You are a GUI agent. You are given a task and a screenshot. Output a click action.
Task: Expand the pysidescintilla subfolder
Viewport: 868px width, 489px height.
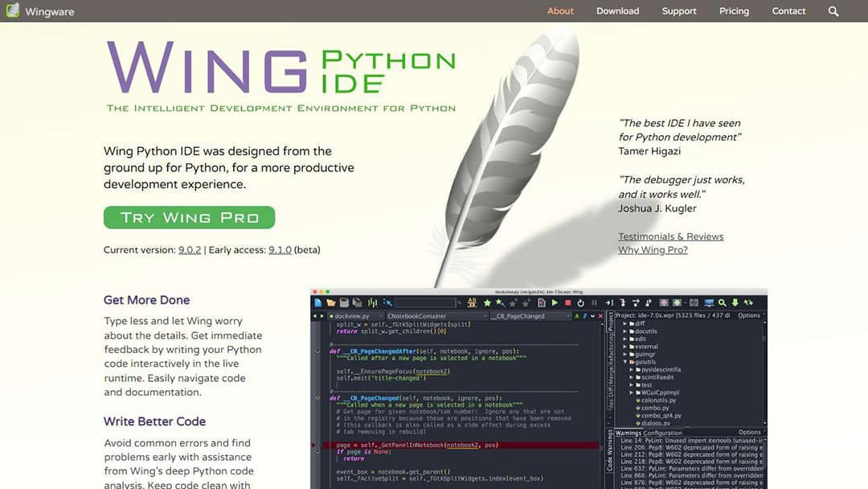[631, 369]
